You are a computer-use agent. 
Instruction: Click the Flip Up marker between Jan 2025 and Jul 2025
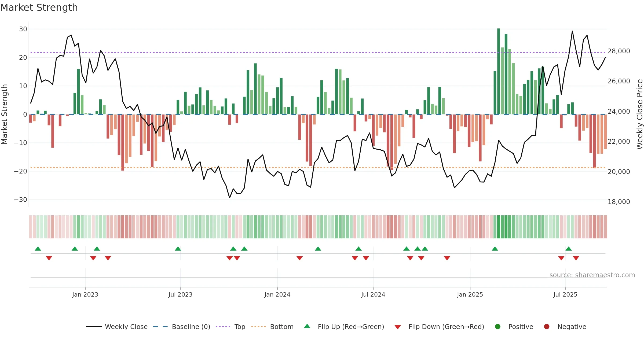point(495,249)
